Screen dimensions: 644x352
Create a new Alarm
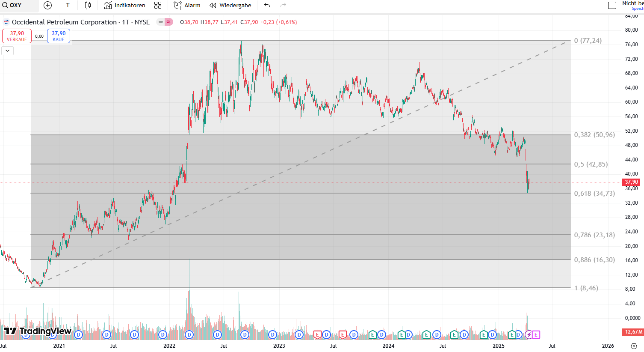point(187,5)
